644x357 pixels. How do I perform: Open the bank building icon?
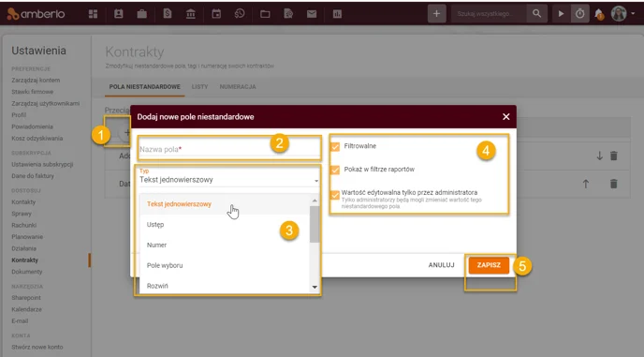[x=191, y=14]
